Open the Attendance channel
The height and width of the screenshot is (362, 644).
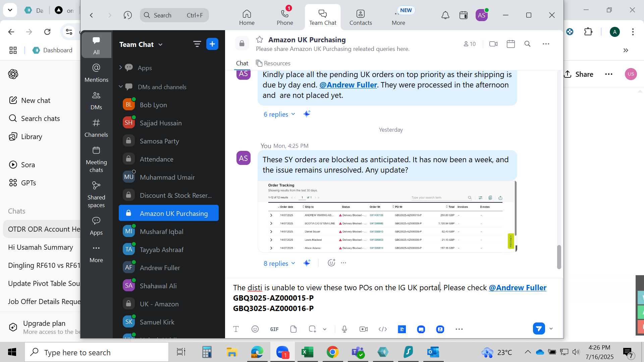pos(168,159)
